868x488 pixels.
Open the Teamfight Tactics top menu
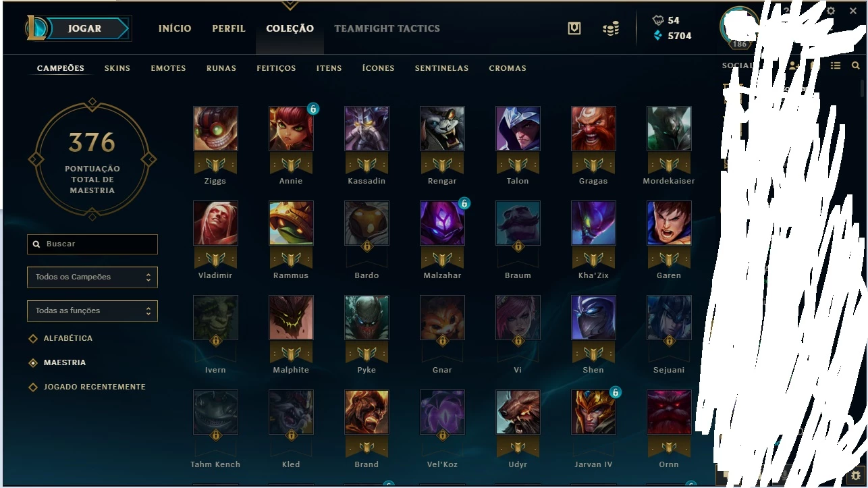[x=387, y=28]
